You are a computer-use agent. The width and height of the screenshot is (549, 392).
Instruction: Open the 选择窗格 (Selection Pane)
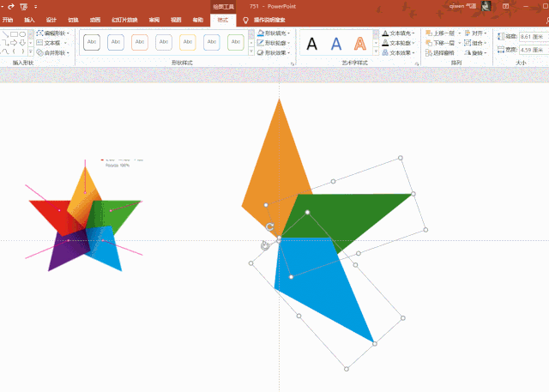click(440, 53)
